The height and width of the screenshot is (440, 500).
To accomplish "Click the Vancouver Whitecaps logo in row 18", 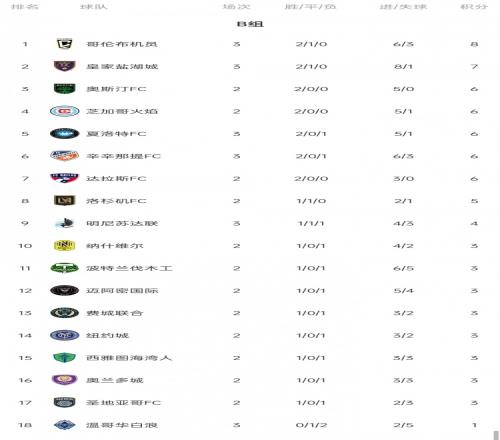I will 64,425.
